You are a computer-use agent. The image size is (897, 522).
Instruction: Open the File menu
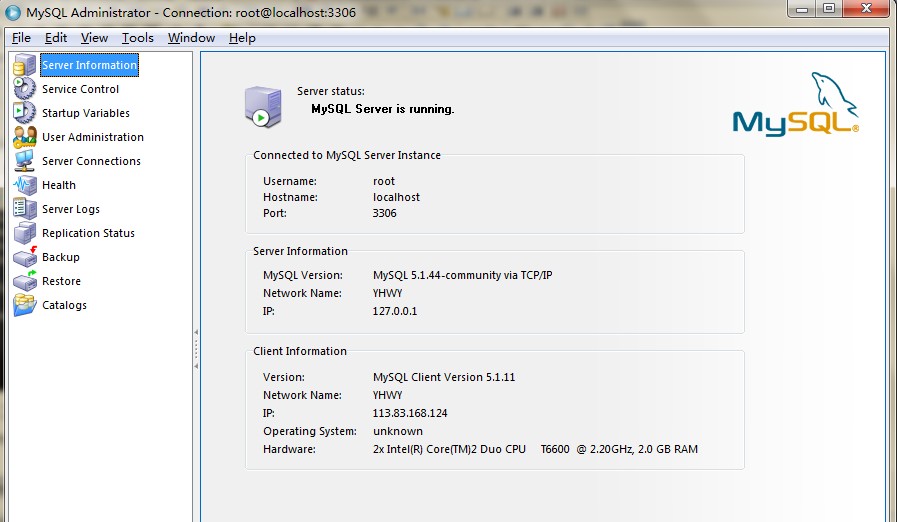21,38
